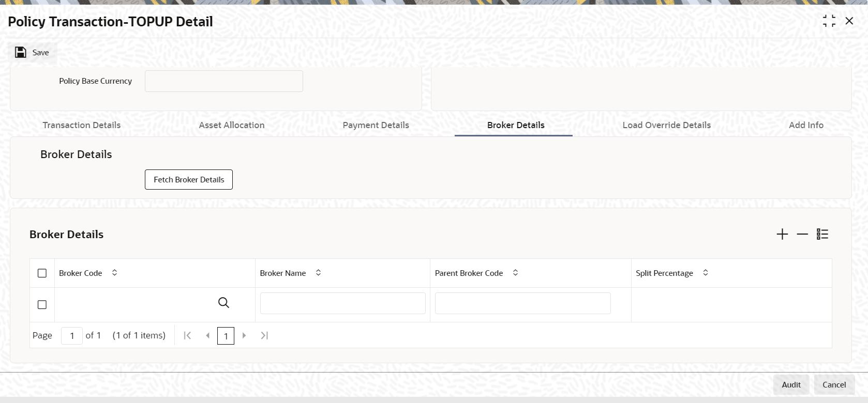The width and height of the screenshot is (868, 403).
Task: Remove broker row with minus icon
Action: 802,234
